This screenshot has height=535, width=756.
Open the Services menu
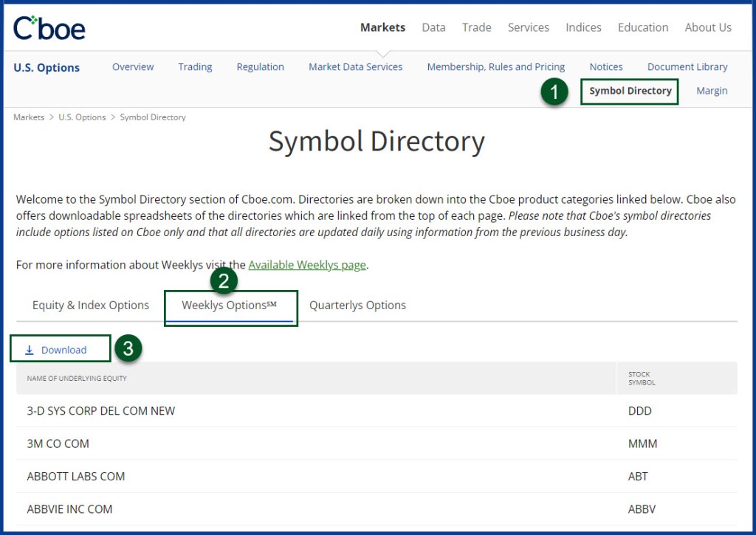(x=528, y=27)
